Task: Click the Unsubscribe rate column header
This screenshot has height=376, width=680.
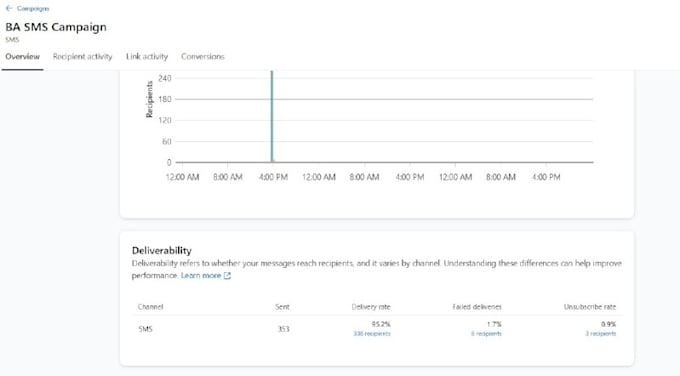Action: pyautogui.click(x=590, y=307)
